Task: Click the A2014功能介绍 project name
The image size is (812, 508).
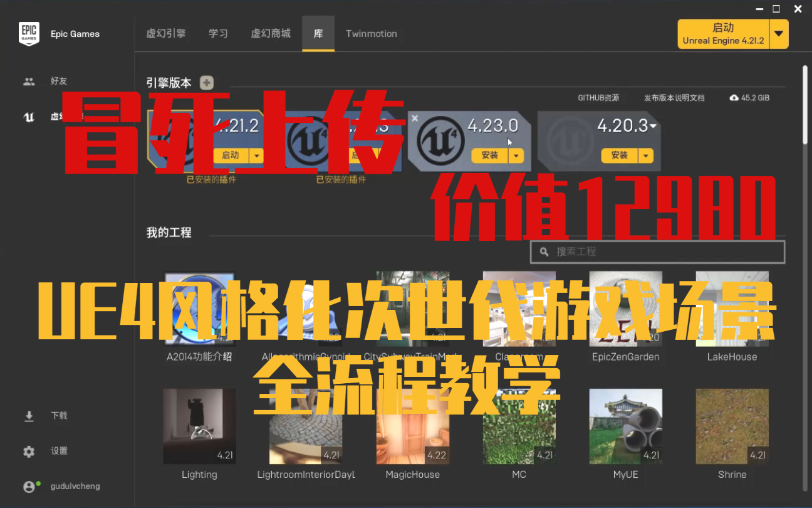Action: coord(199,357)
